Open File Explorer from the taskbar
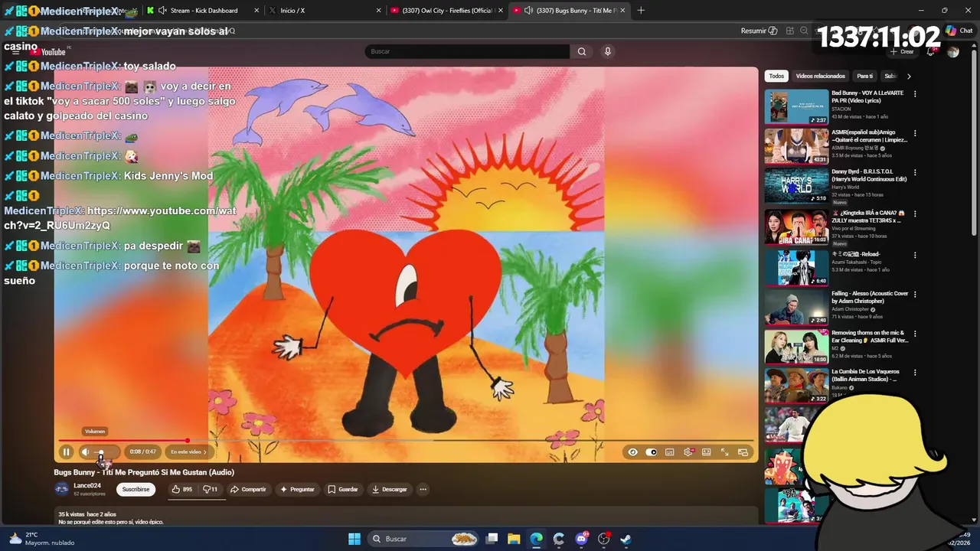The height and width of the screenshot is (551, 980). point(514,539)
